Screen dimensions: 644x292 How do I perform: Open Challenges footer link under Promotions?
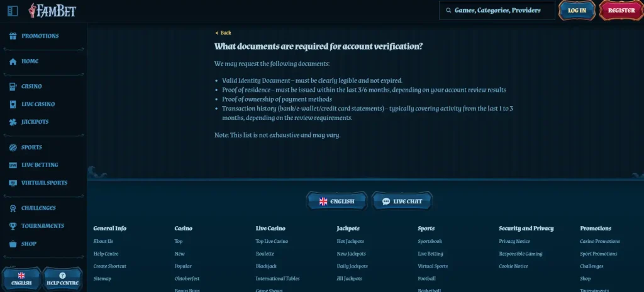point(591,266)
